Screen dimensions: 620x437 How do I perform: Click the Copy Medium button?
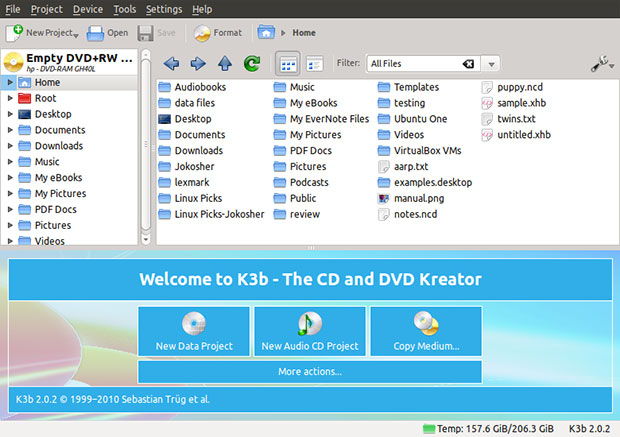(426, 331)
